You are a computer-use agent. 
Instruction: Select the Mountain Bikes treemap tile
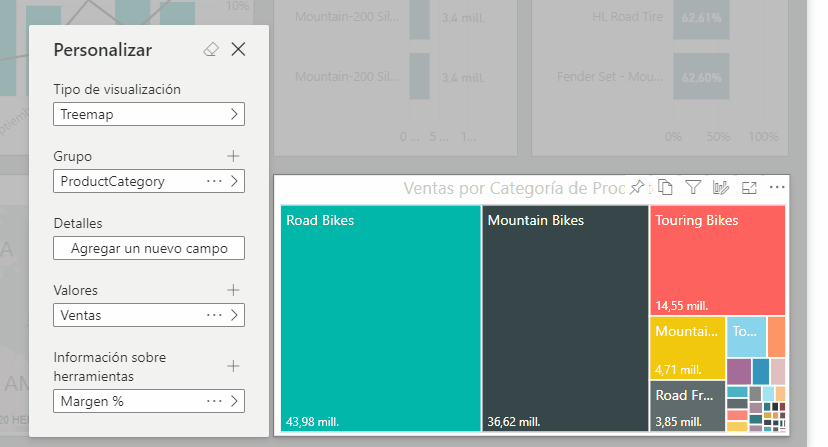click(565, 319)
